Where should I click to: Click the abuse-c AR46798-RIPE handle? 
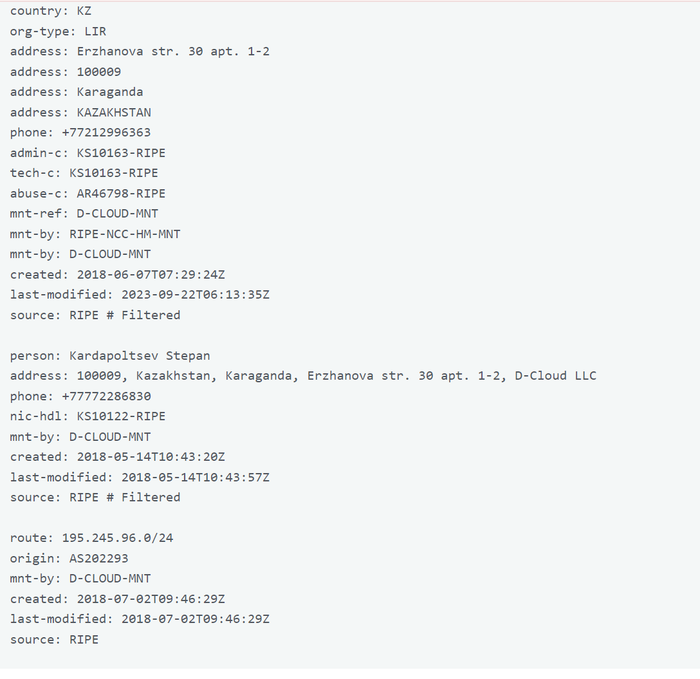121,193
